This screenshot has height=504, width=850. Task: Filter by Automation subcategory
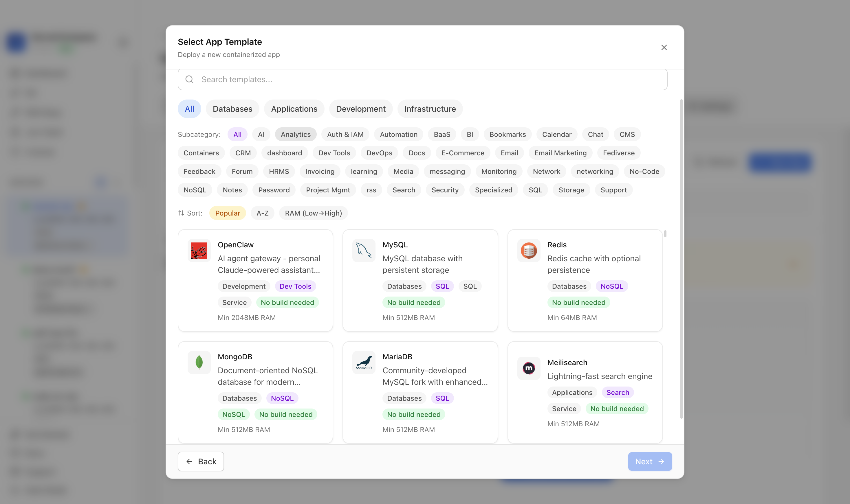coord(398,135)
